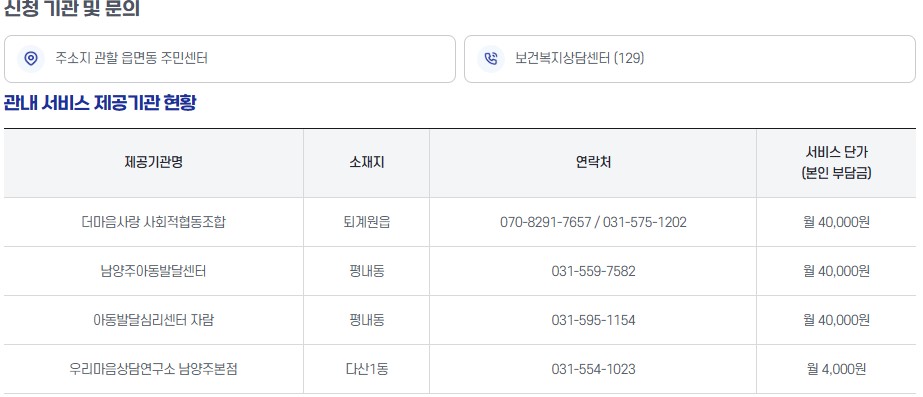Click the phone call icon
Image resolution: width=923 pixels, height=397 pixels.
click(x=491, y=58)
